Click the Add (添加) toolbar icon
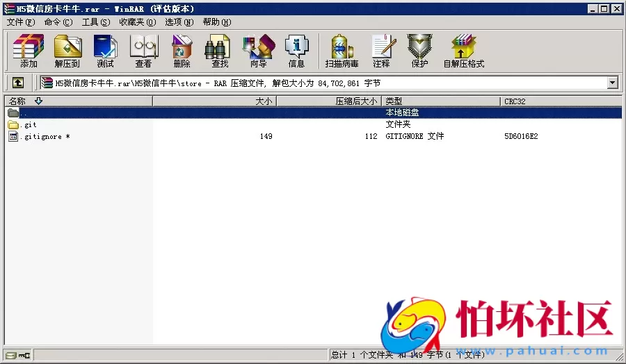 29,51
